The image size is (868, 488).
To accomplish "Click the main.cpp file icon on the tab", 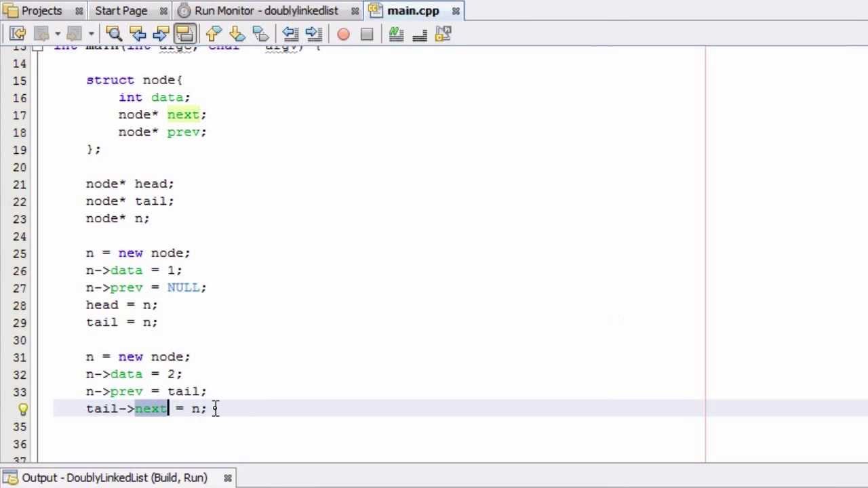I will click(x=376, y=11).
